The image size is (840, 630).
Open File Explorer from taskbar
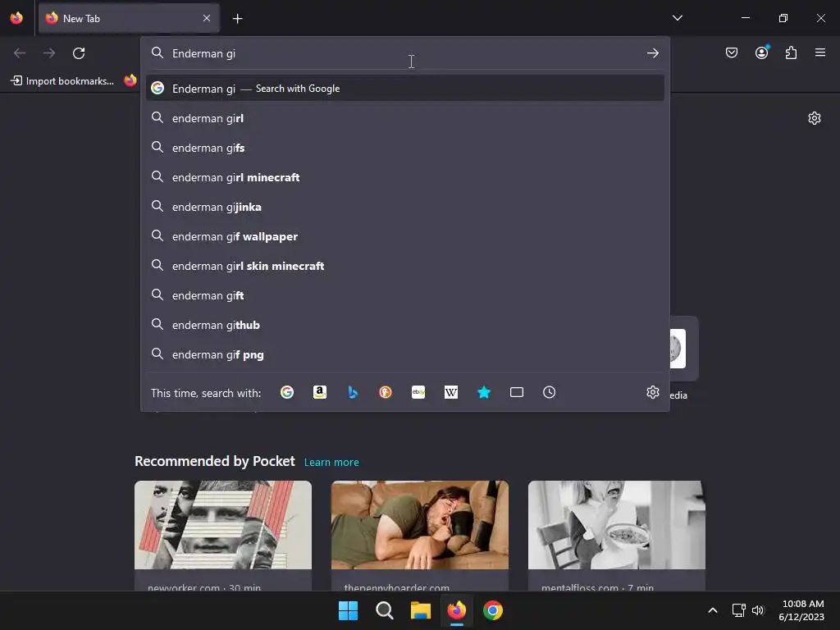421,610
